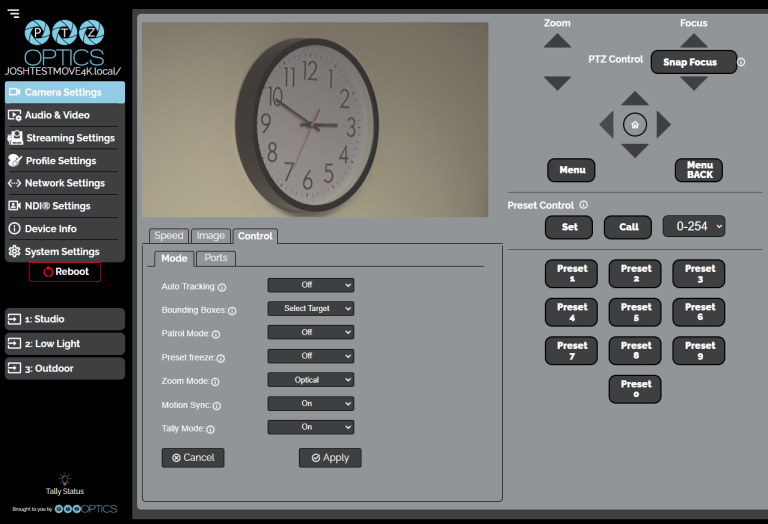Toggle the Tally Mode dropdown
768x524 pixels.
[x=310, y=427]
